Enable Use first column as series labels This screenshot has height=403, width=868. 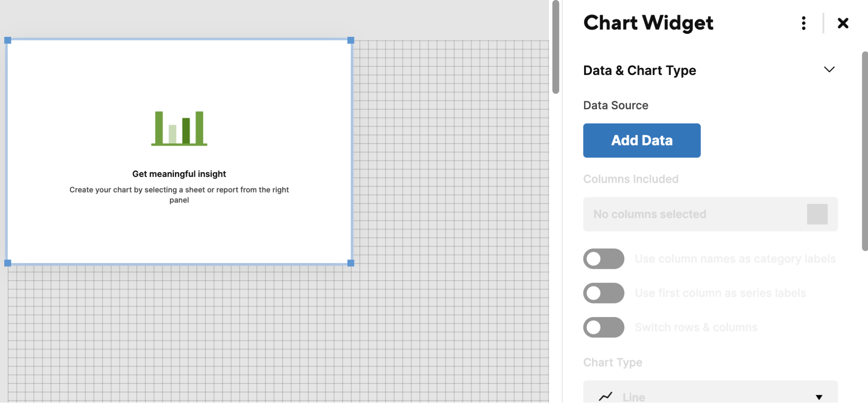click(603, 293)
